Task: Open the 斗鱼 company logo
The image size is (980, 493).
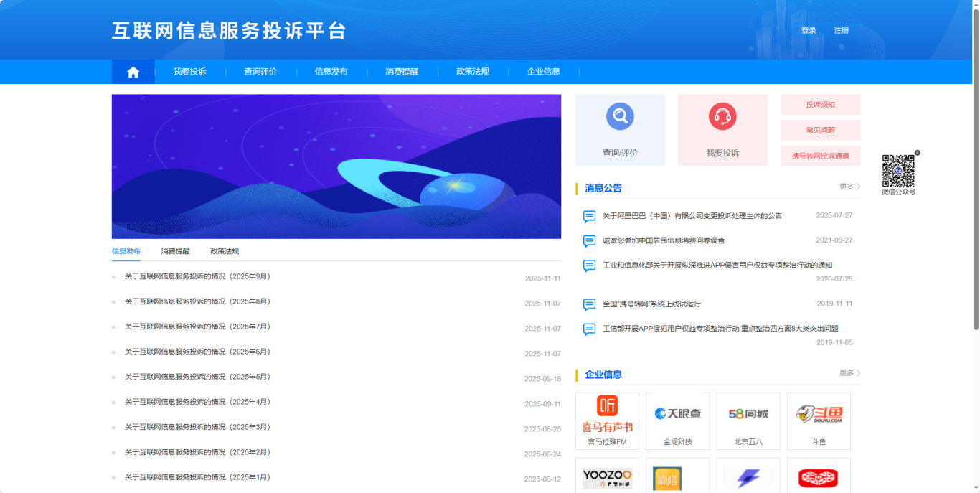Action: pos(819,414)
